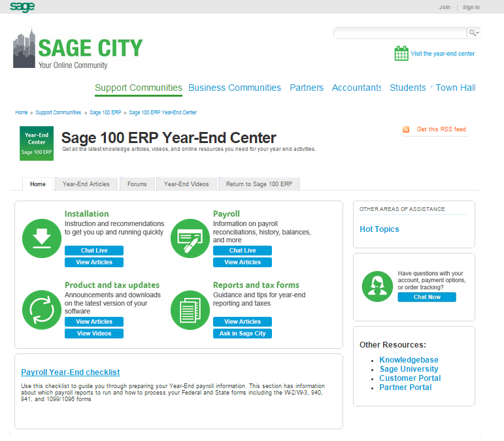Image resolution: width=504 pixels, height=441 pixels.
Task: Open the Hot Topics link
Action: (379, 229)
